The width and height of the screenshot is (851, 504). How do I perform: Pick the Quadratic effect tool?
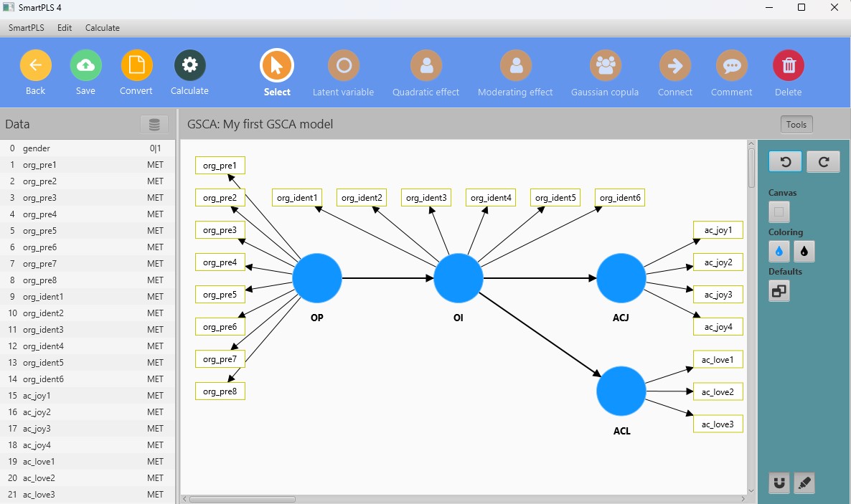426,66
